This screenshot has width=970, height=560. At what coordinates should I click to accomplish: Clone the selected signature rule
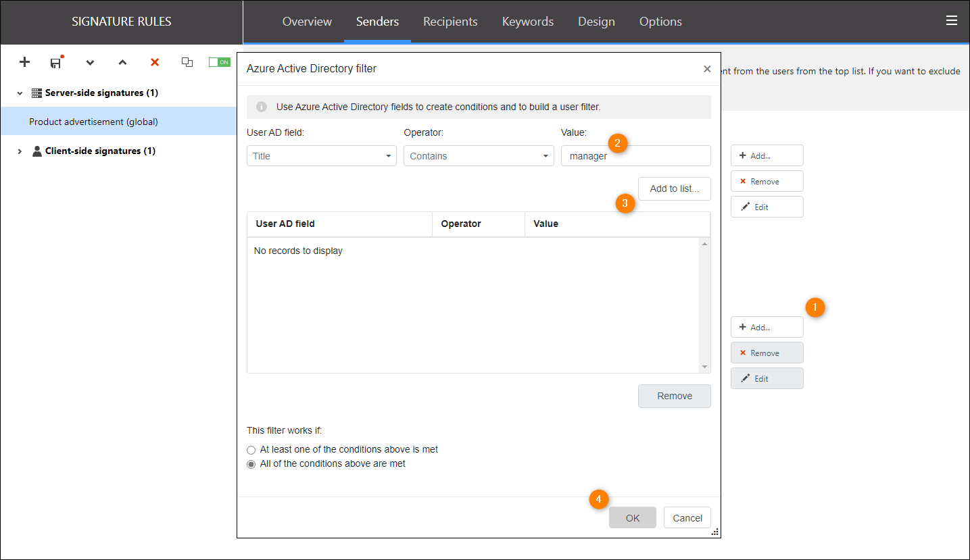pyautogui.click(x=187, y=61)
